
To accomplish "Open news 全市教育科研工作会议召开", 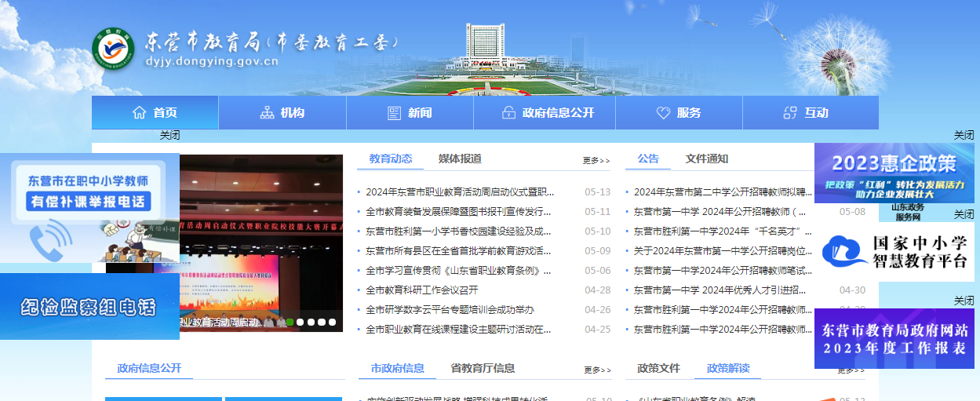I will (422, 290).
